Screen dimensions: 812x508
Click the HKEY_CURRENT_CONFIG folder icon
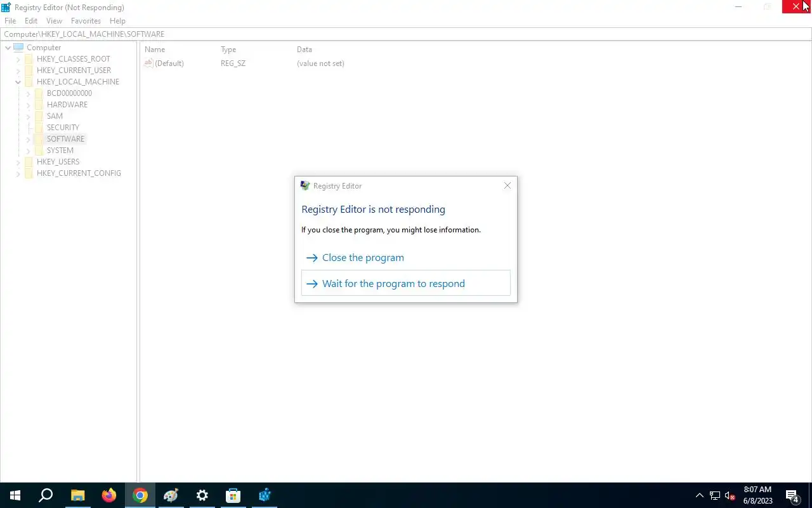click(x=29, y=173)
